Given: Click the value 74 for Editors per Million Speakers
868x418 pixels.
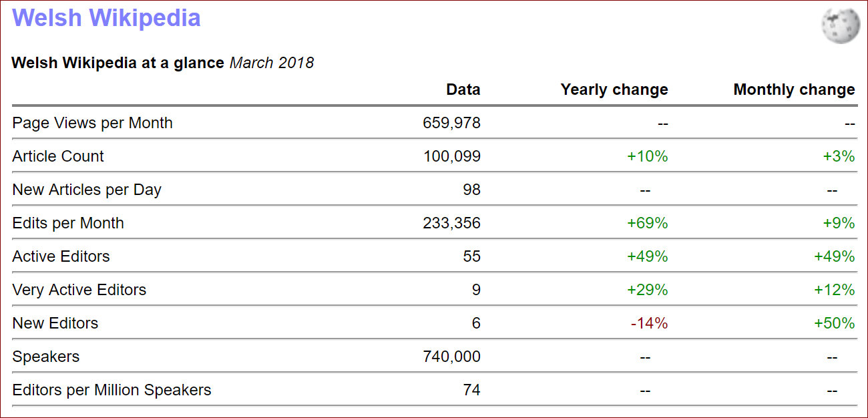Looking at the screenshot, I should [x=472, y=390].
